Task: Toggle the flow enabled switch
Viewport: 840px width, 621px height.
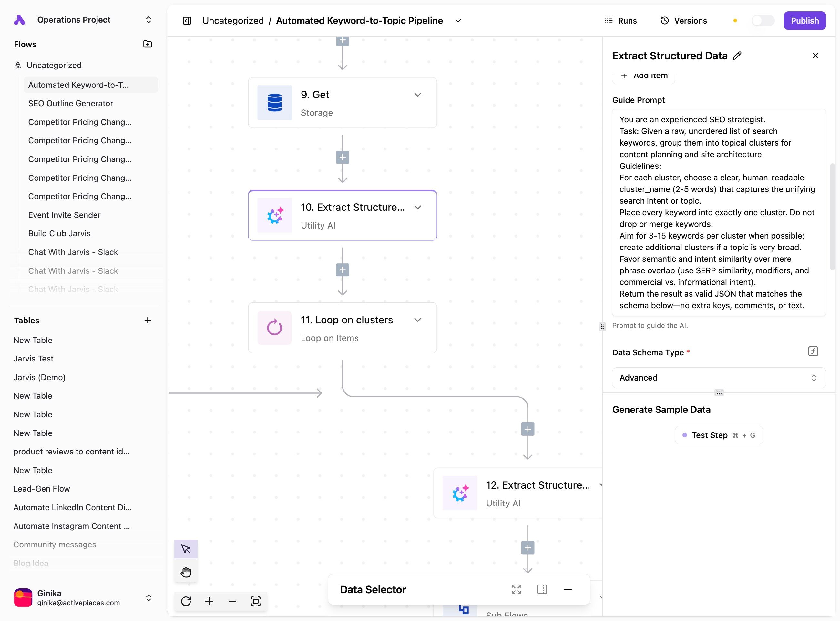Action: pos(763,21)
